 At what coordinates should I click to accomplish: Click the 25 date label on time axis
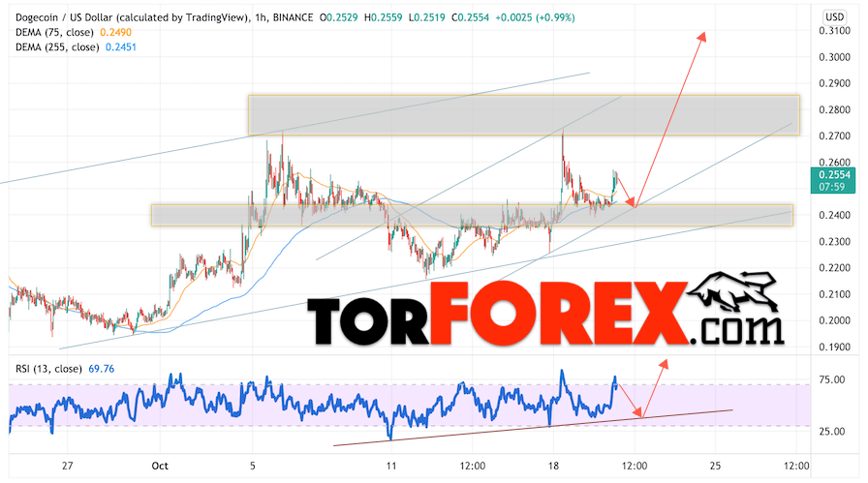715,466
